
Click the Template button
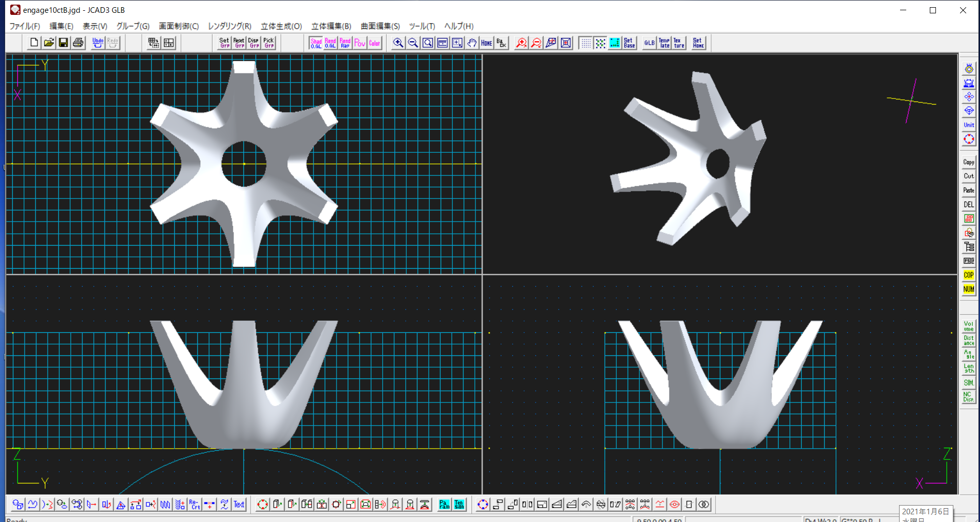point(664,43)
